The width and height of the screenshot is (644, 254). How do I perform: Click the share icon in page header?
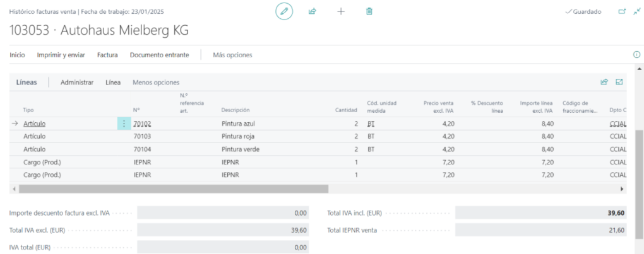(312, 11)
